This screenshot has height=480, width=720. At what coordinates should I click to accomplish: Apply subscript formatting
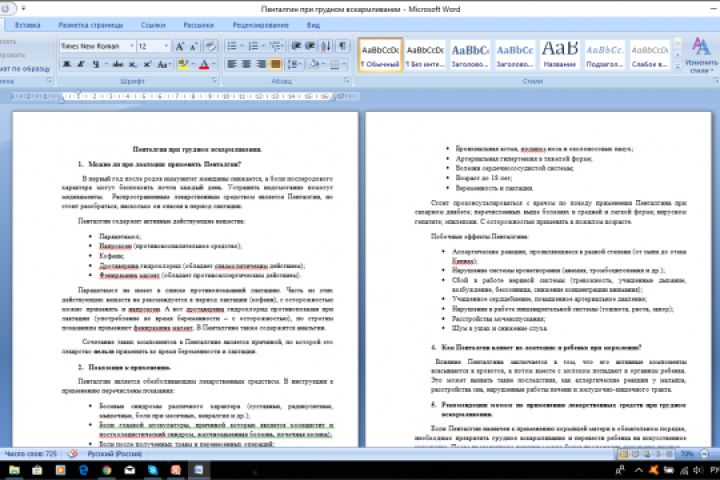click(133, 64)
